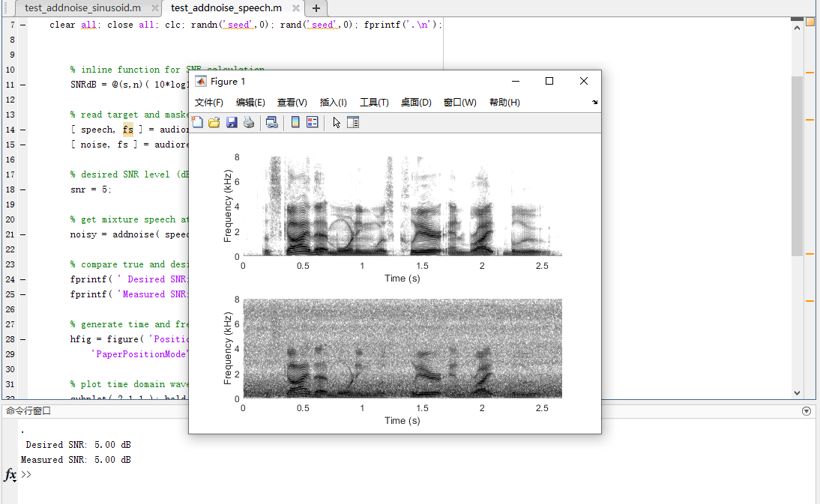Click the "clear all" code on line 7
The width and height of the screenshot is (820, 504).
(73, 25)
